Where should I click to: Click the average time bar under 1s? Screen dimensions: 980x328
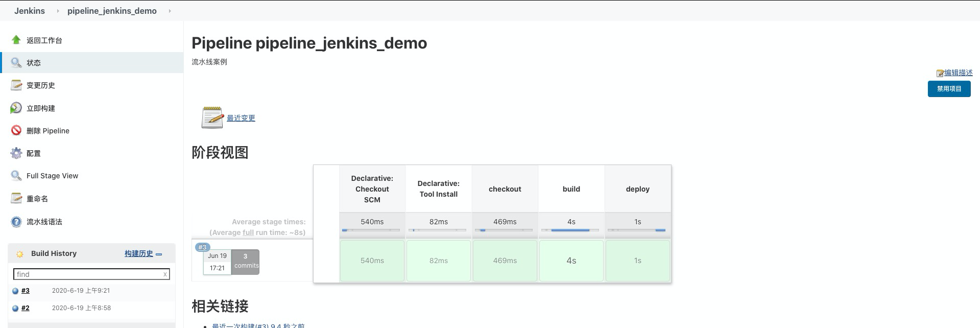[636, 230]
